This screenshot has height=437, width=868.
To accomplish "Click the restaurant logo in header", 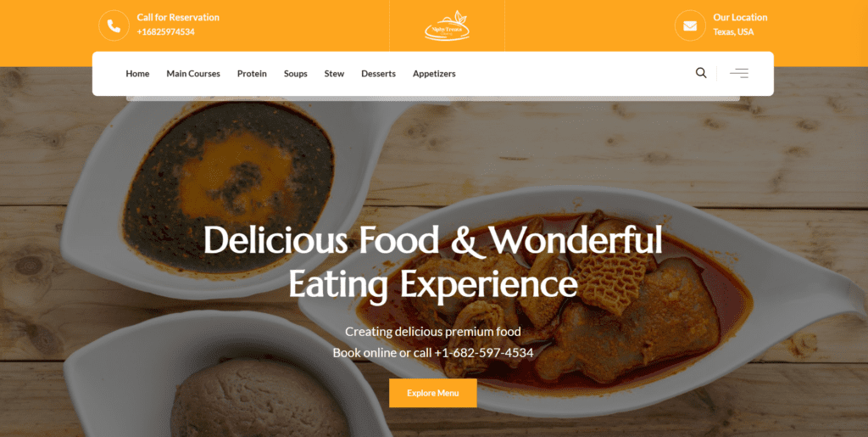I will coord(448,25).
